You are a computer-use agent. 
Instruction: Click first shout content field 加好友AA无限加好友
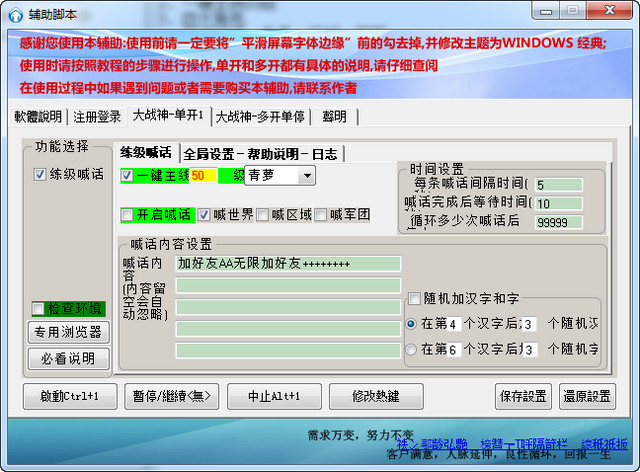pos(288,264)
